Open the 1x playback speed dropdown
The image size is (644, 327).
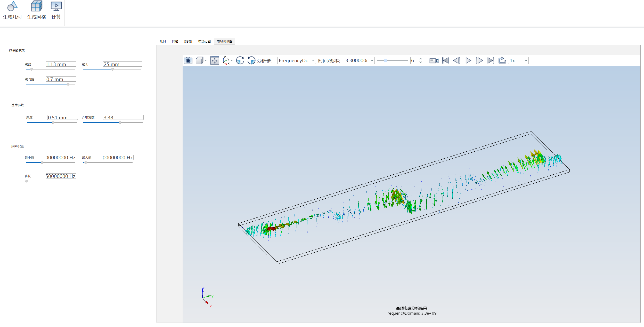tap(518, 60)
